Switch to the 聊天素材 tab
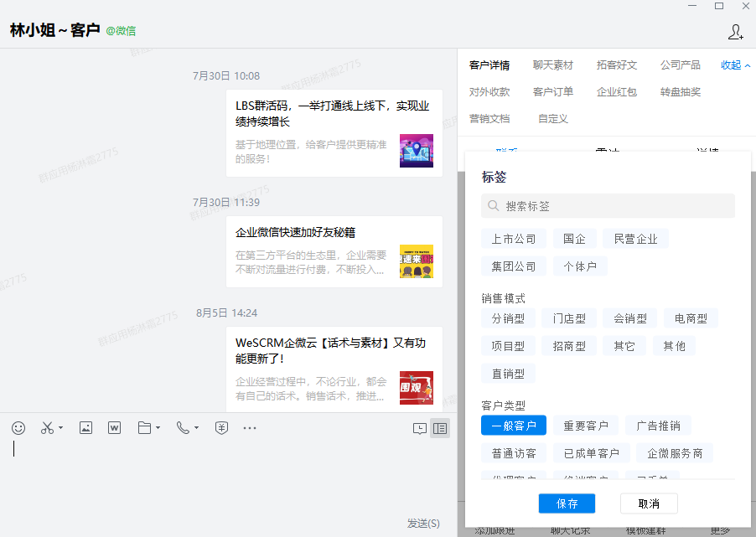The height and width of the screenshot is (537, 756). click(553, 65)
